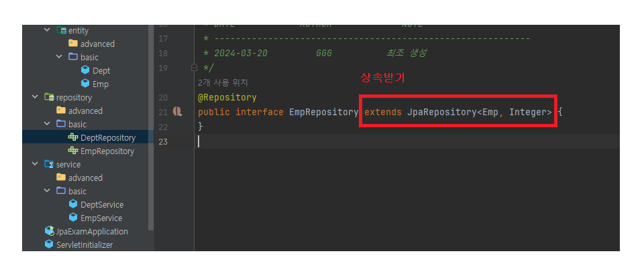Click the EmpRepository interface icon
The image size is (644, 278).
pyautogui.click(x=73, y=151)
